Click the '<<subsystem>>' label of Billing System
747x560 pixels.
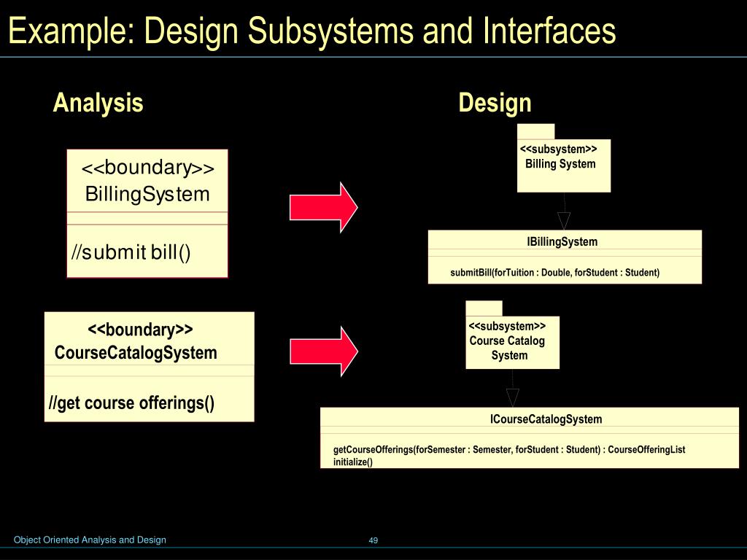pyautogui.click(x=558, y=149)
